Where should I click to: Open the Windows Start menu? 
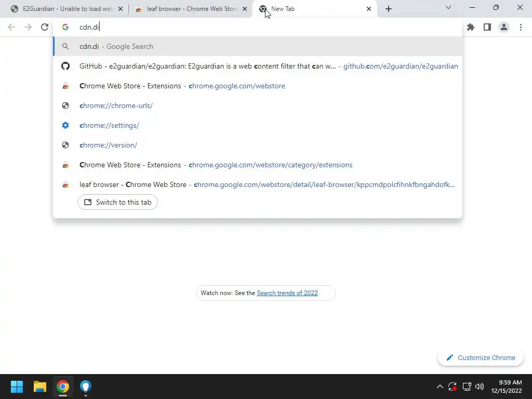[x=17, y=387]
